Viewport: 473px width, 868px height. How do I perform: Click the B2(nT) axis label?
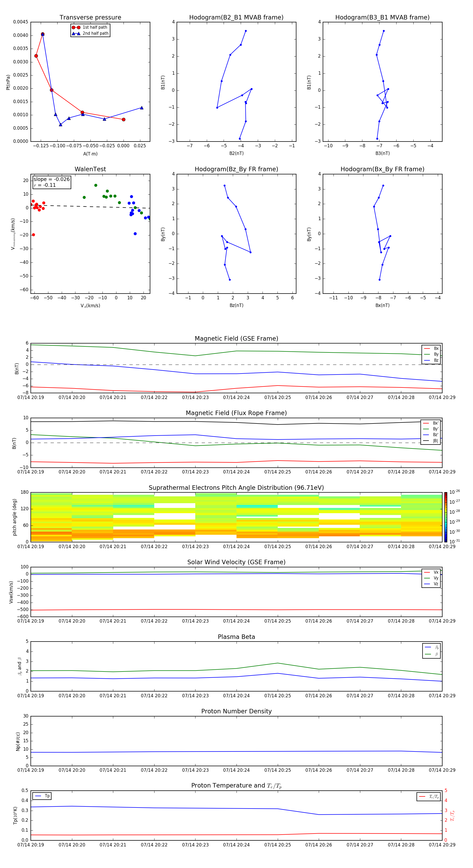pos(236,153)
